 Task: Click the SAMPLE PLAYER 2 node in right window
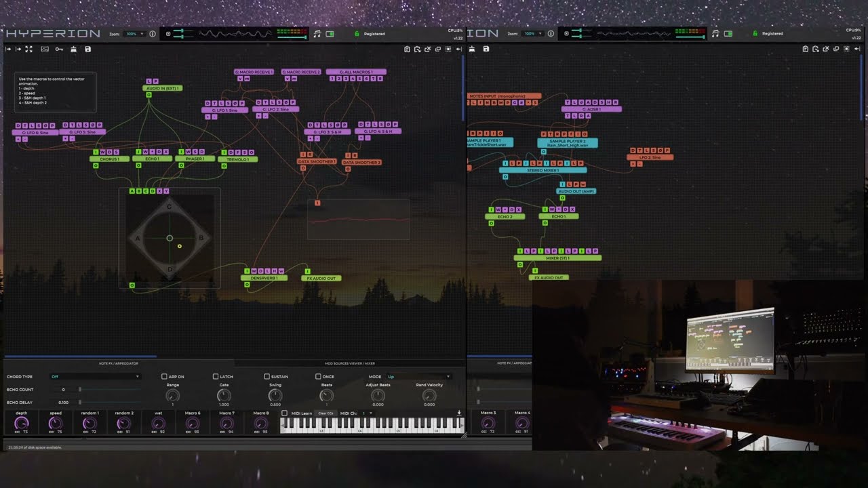[568, 143]
